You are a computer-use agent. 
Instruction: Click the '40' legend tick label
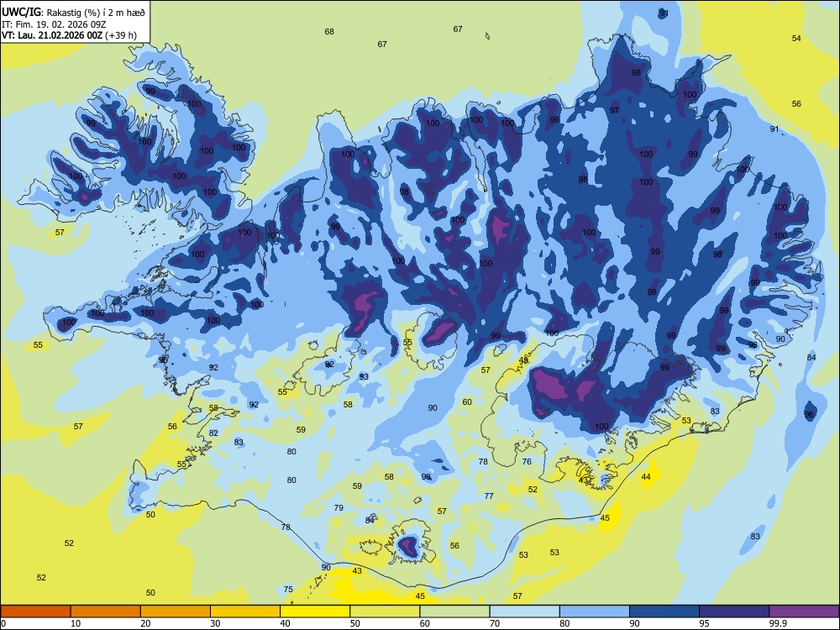tap(285, 623)
